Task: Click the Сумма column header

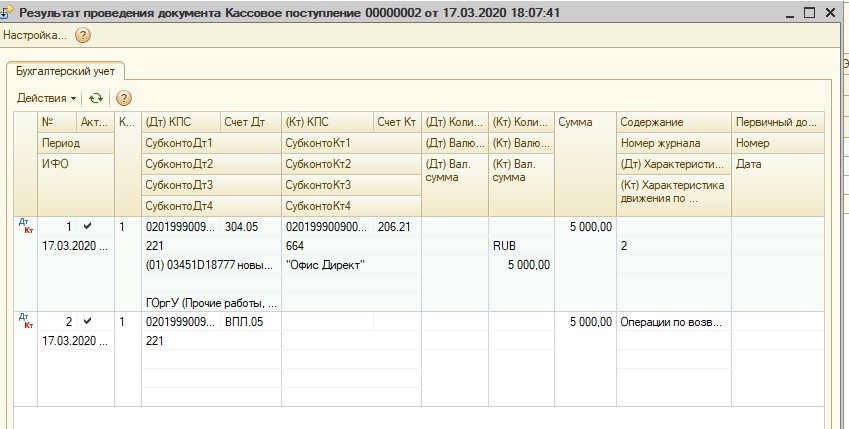Action: point(584,122)
